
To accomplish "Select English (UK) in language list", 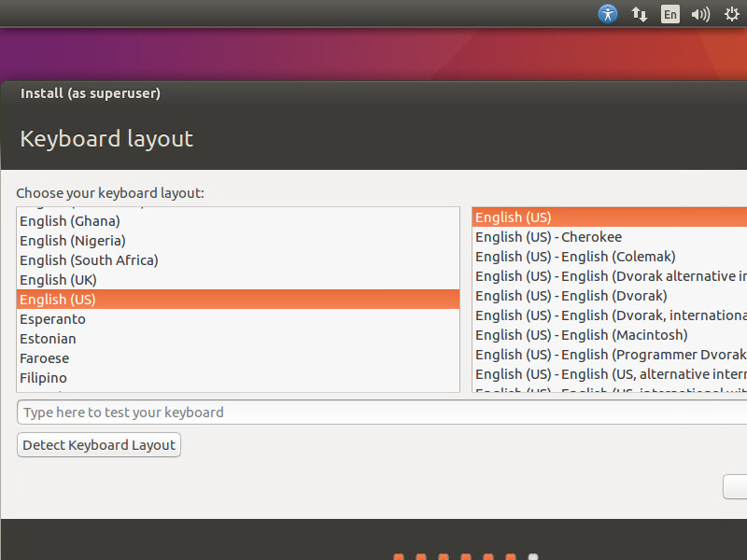I will pos(58,280).
